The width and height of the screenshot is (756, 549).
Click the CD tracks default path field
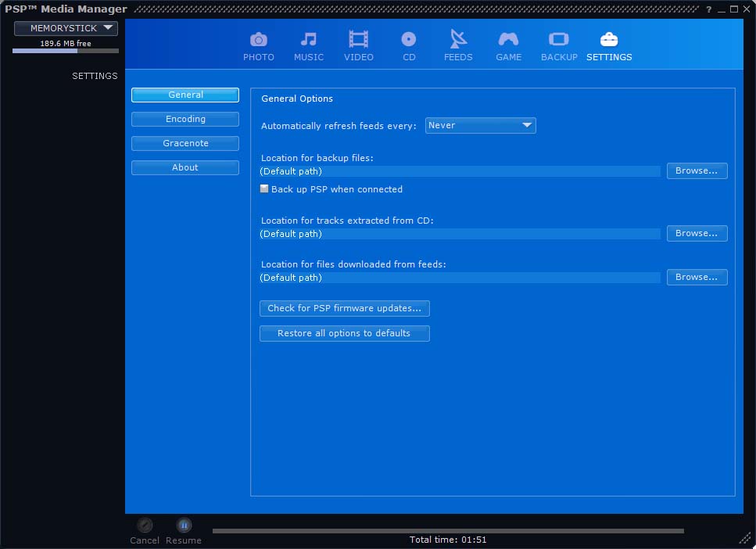pos(460,234)
